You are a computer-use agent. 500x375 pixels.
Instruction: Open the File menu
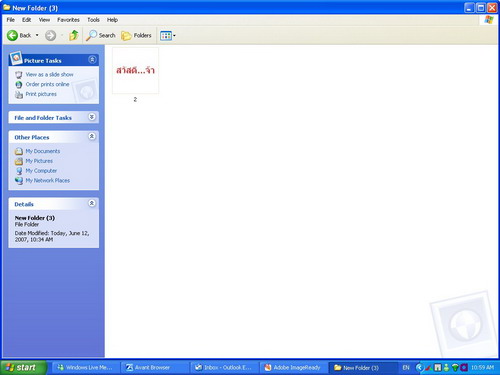click(x=11, y=20)
